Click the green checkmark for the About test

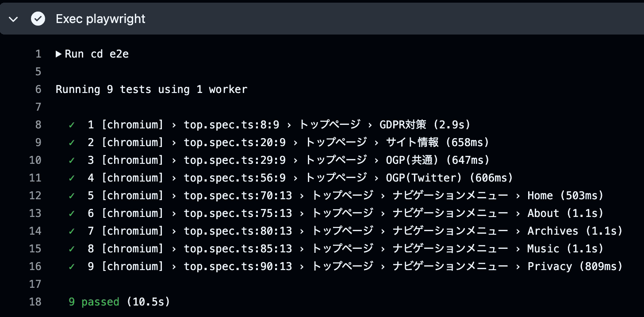72,213
